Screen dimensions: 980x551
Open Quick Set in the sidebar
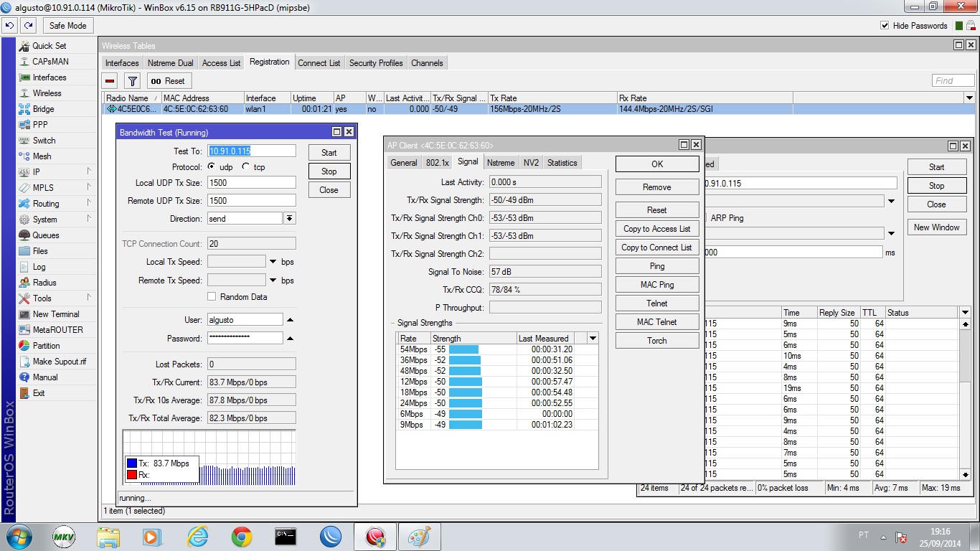49,46
